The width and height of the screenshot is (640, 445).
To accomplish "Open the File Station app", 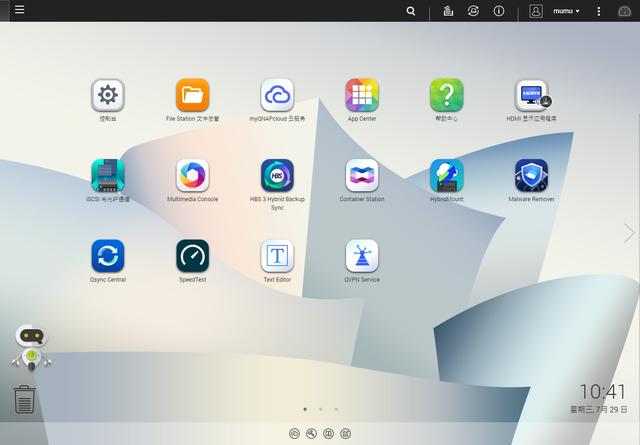I will click(193, 96).
